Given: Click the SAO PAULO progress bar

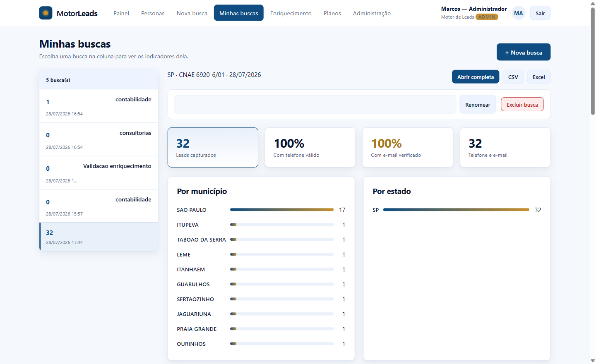Looking at the screenshot, I should click(x=282, y=210).
